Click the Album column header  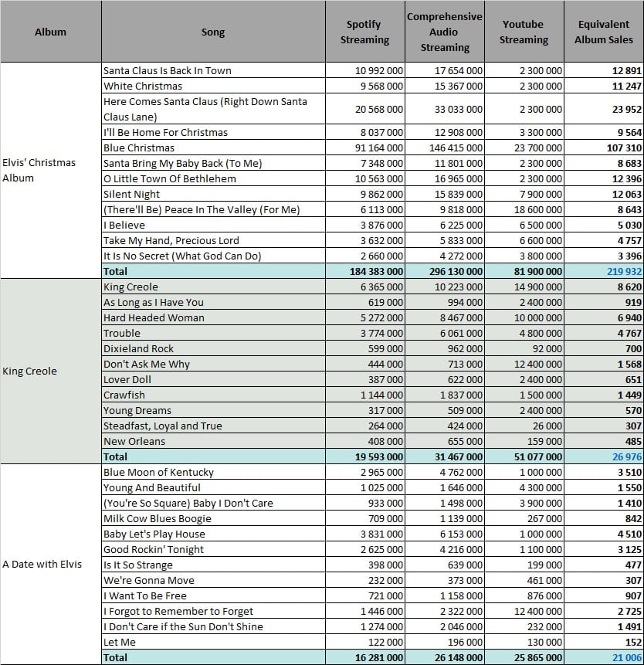point(50,32)
